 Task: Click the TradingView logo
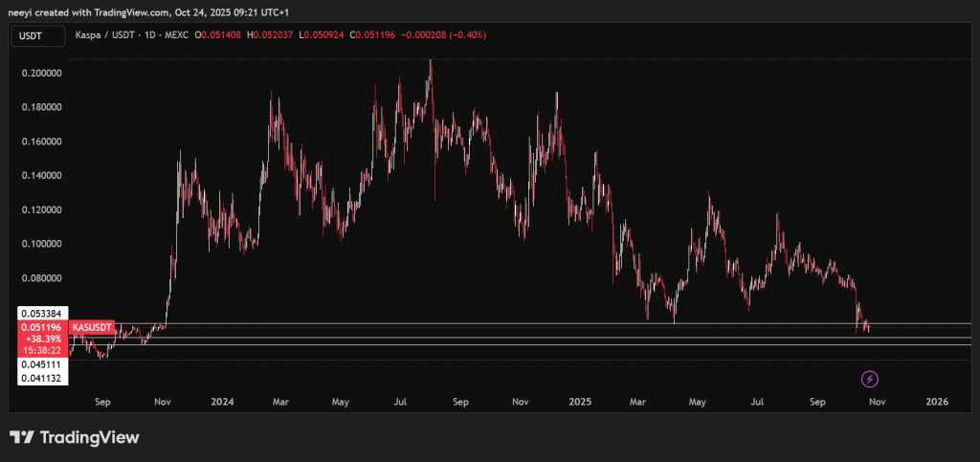[x=75, y=437]
